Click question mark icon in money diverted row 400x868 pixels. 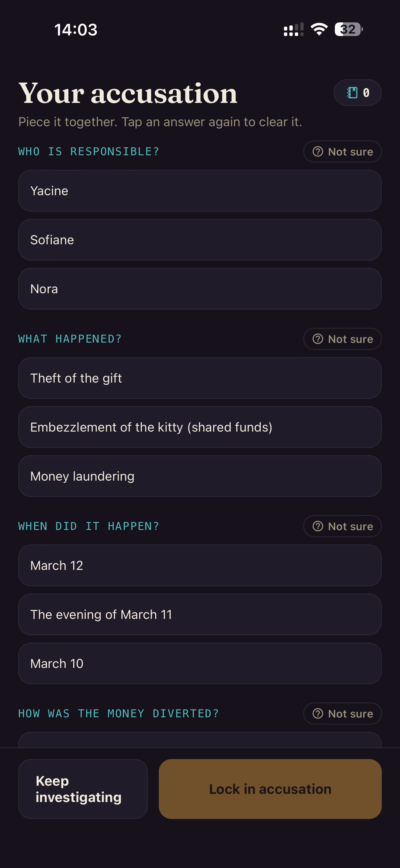point(318,714)
